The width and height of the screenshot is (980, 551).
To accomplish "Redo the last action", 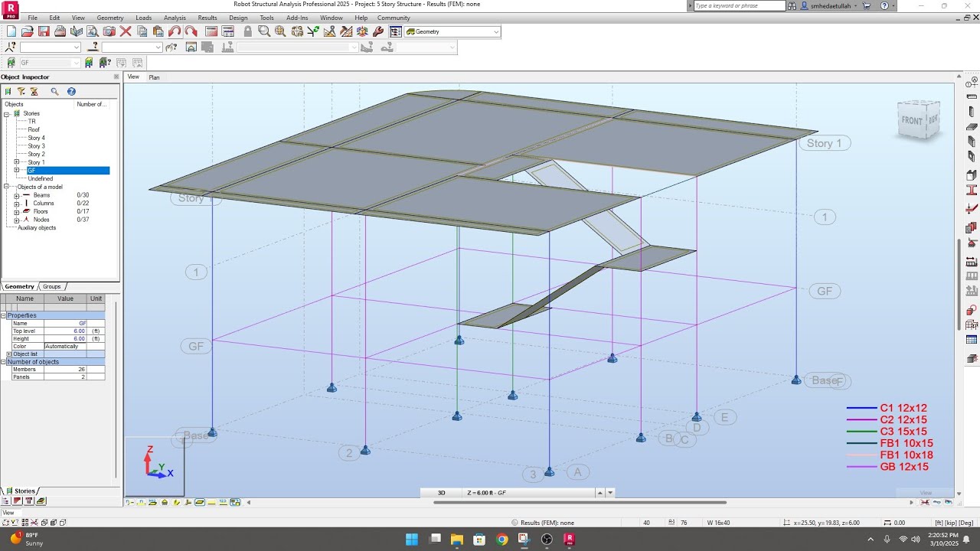I will click(191, 31).
